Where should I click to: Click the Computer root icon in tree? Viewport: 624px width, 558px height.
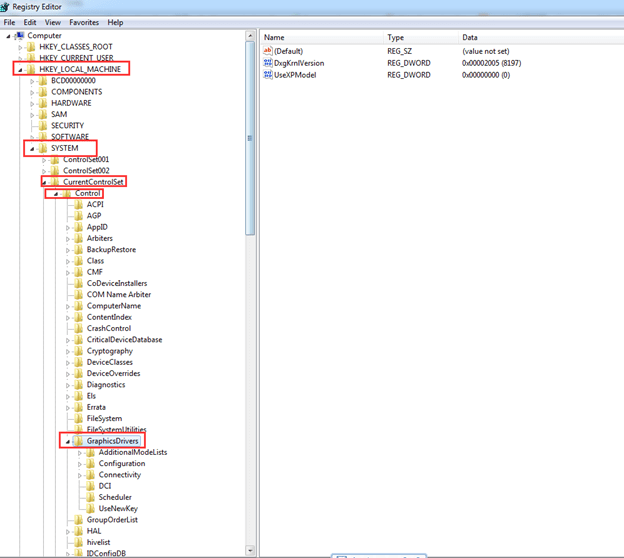19,36
